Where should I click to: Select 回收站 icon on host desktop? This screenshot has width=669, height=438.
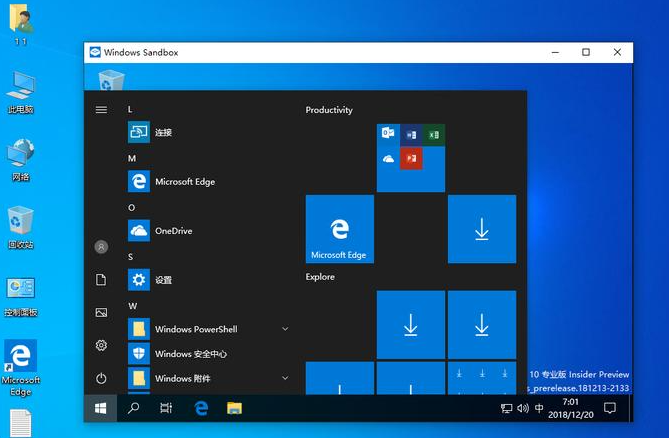(20, 227)
